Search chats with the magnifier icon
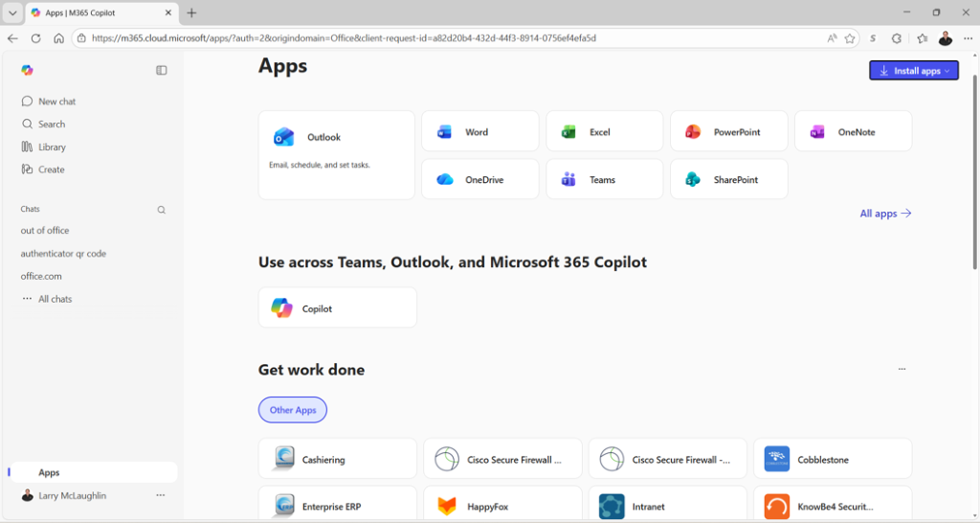 (161, 210)
